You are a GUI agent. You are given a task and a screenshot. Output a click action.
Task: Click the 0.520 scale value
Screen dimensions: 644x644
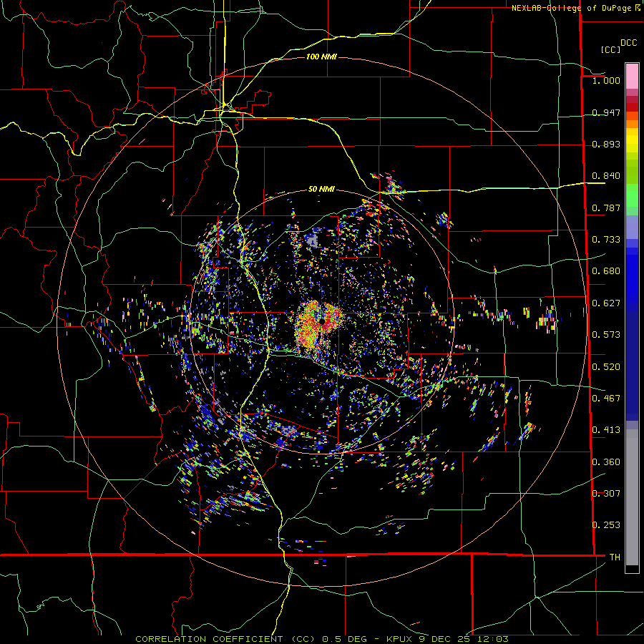tap(606, 367)
